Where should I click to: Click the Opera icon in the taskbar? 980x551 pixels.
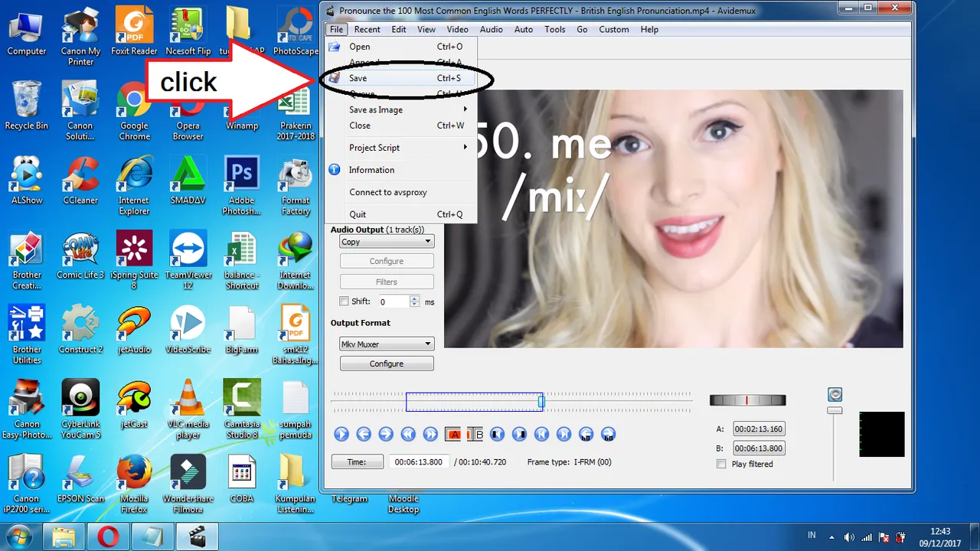coord(109,536)
